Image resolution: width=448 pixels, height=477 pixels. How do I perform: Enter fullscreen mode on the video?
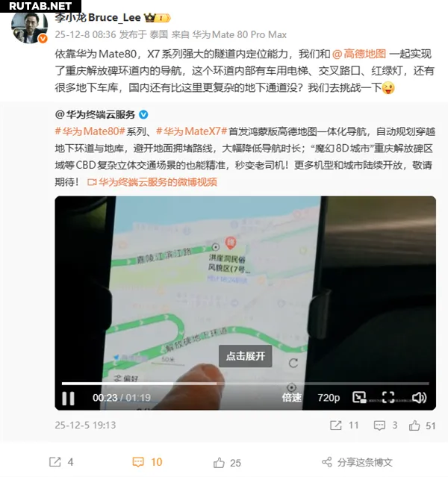(388, 397)
